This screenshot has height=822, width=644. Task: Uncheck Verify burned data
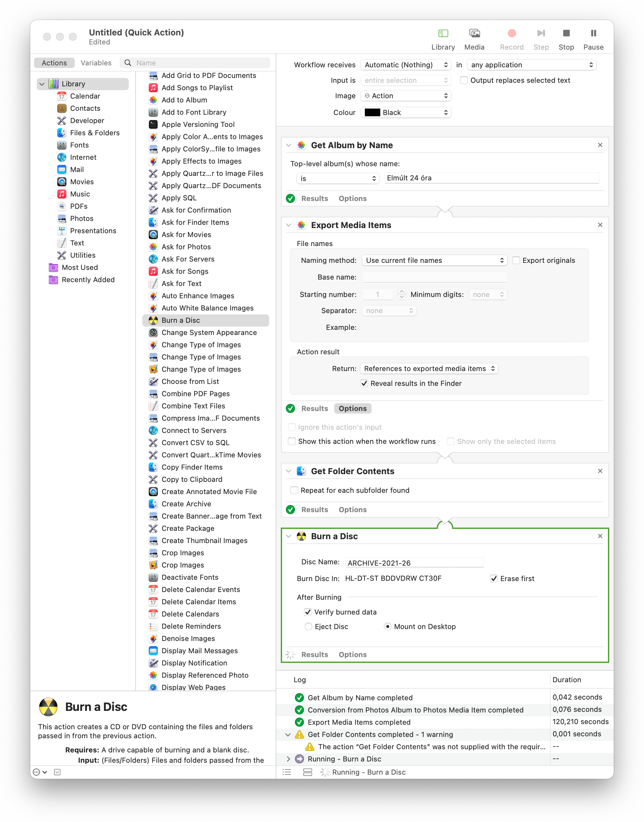(308, 612)
